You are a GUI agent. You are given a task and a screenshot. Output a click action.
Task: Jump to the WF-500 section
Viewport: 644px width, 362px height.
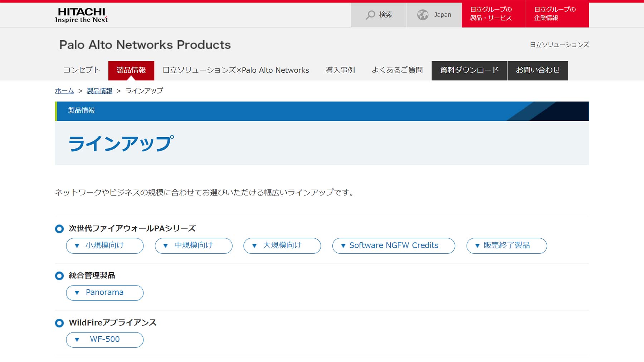[105, 339]
